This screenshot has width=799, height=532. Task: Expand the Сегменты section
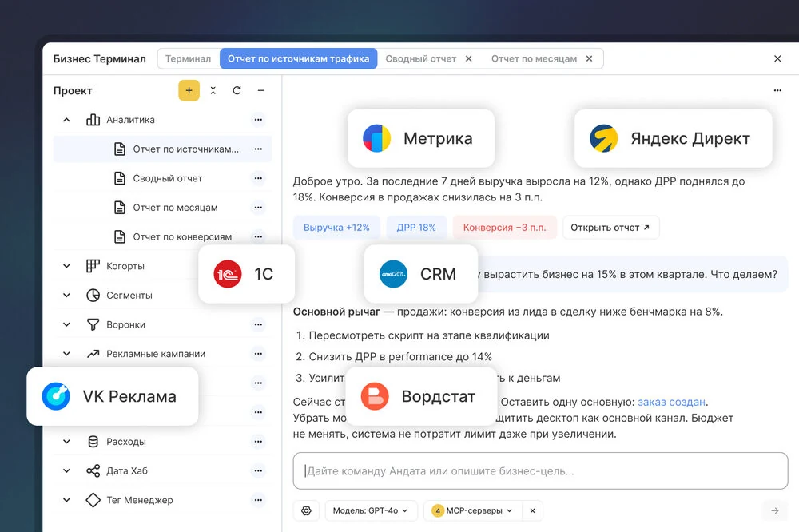66,295
